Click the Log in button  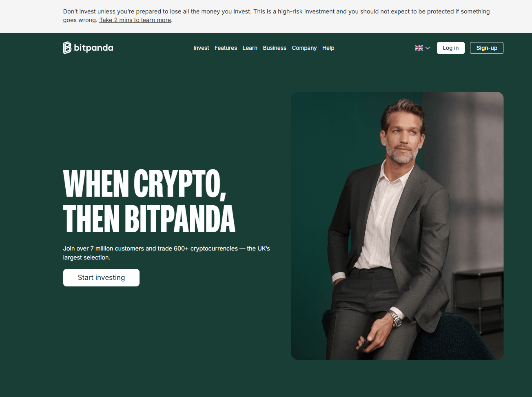(451, 48)
